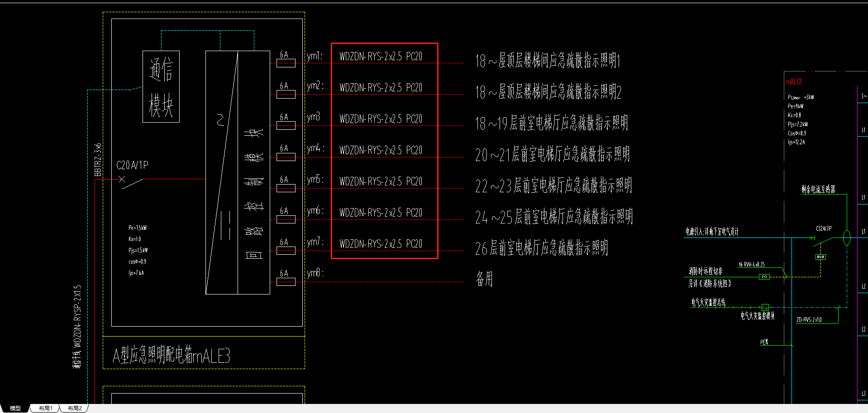The height and width of the screenshot is (413, 868).
Task: Click the WDZDN-RYS-2x2.5 PC20 text on ym7
Action: click(381, 244)
